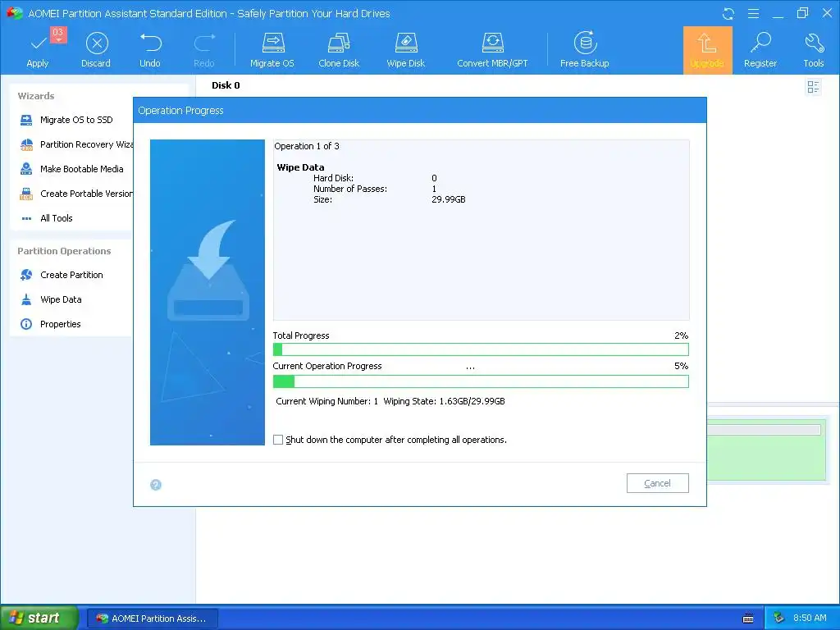840x630 pixels.
Task: Click the Apply toolbar icon
Action: [x=38, y=49]
